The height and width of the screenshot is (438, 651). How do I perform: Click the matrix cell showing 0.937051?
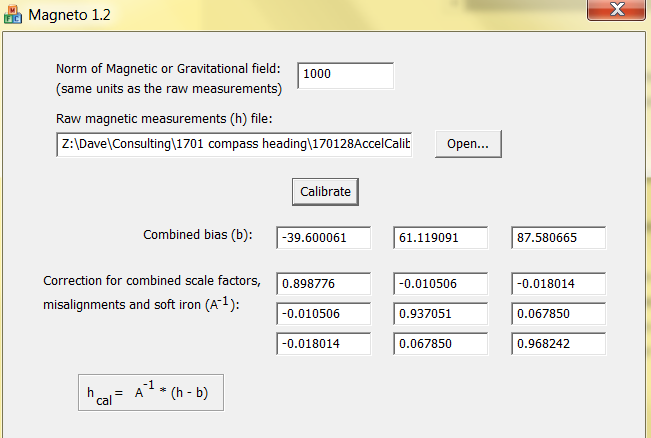441,314
